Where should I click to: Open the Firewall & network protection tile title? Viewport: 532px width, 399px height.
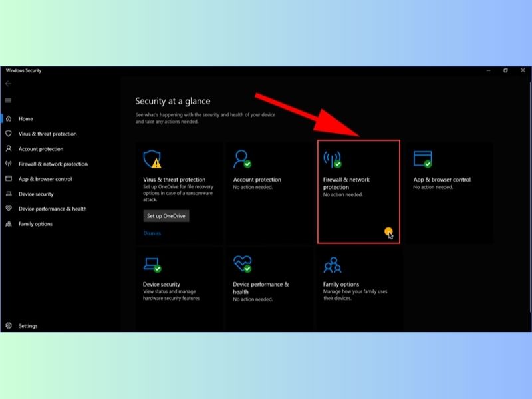[x=346, y=184]
